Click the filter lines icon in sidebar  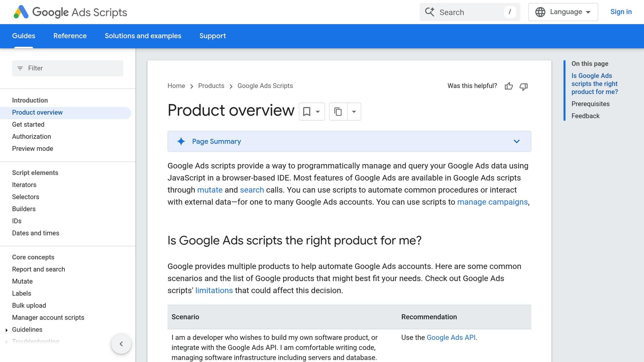pos(20,68)
